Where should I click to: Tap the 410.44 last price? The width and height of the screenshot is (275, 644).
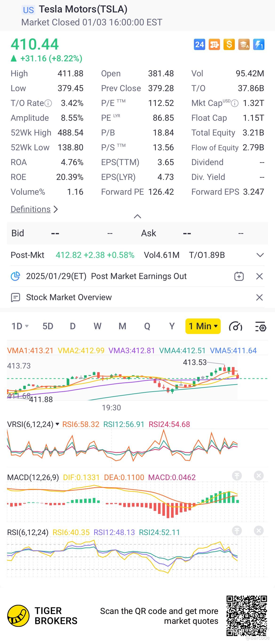[35, 44]
